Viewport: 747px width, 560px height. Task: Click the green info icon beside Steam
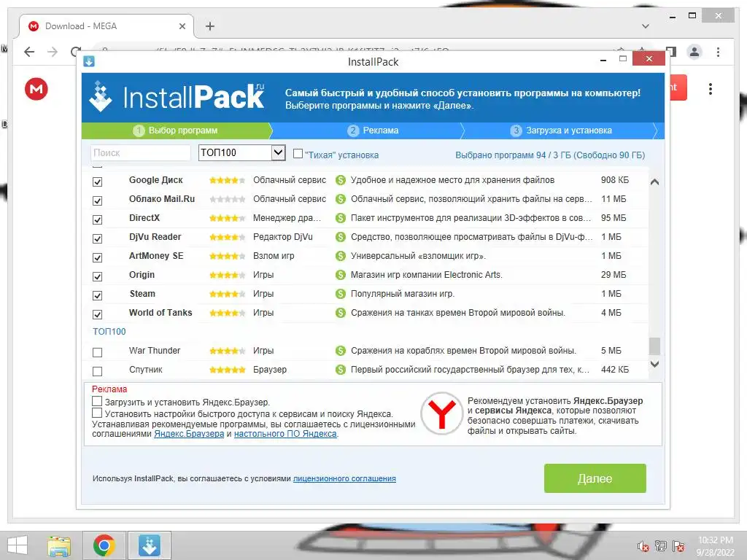pos(340,294)
